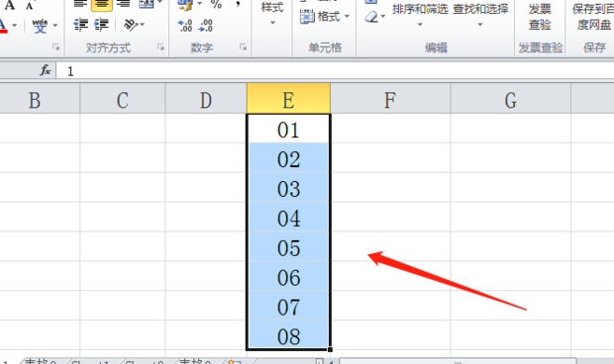Open the text orientation dropdown arrow
This screenshot has height=364, width=614.
(143, 25)
